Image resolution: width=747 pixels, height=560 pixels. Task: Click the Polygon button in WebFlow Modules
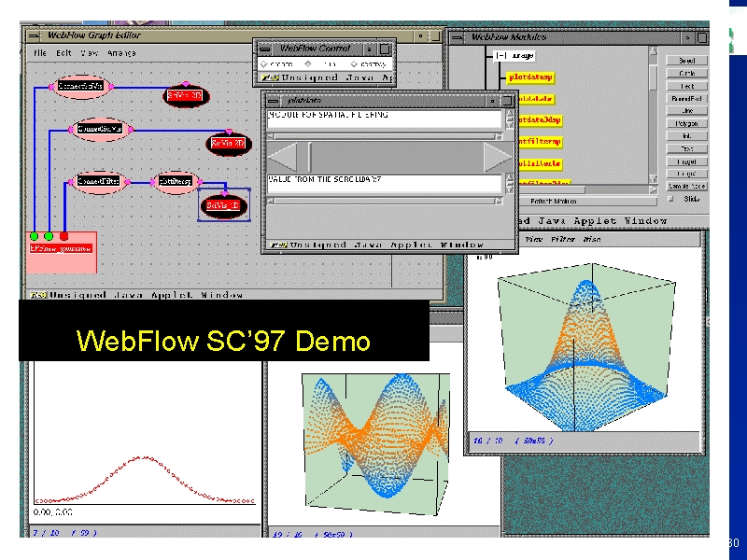[x=686, y=124]
